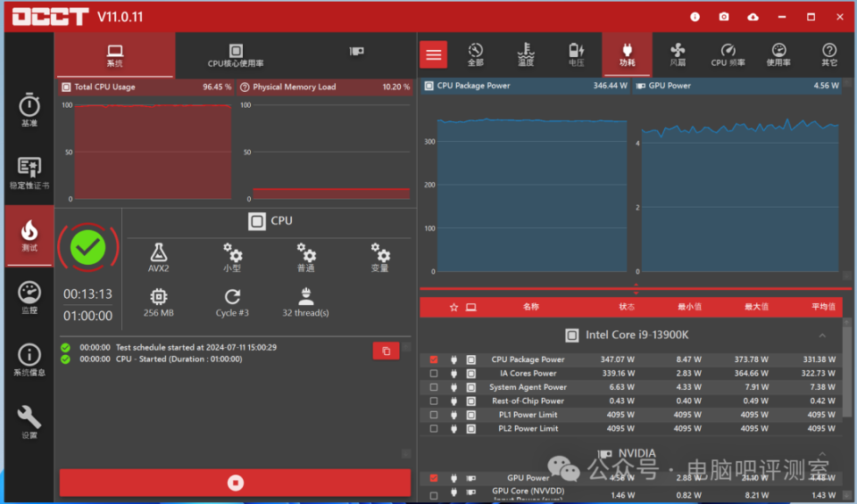The height and width of the screenshot is (504, 857).
Task: Click the GPU Power graph header
Action: click(x=737, y=86)
